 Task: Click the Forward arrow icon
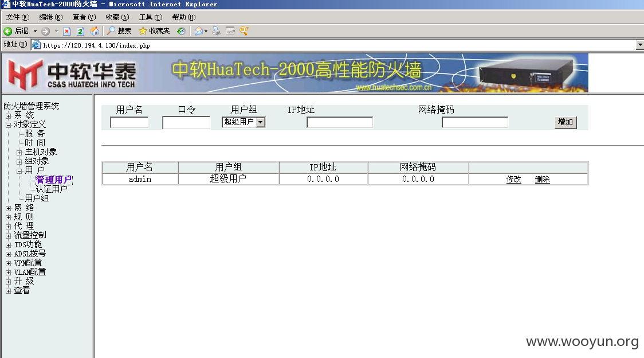[x=46, y=32]
